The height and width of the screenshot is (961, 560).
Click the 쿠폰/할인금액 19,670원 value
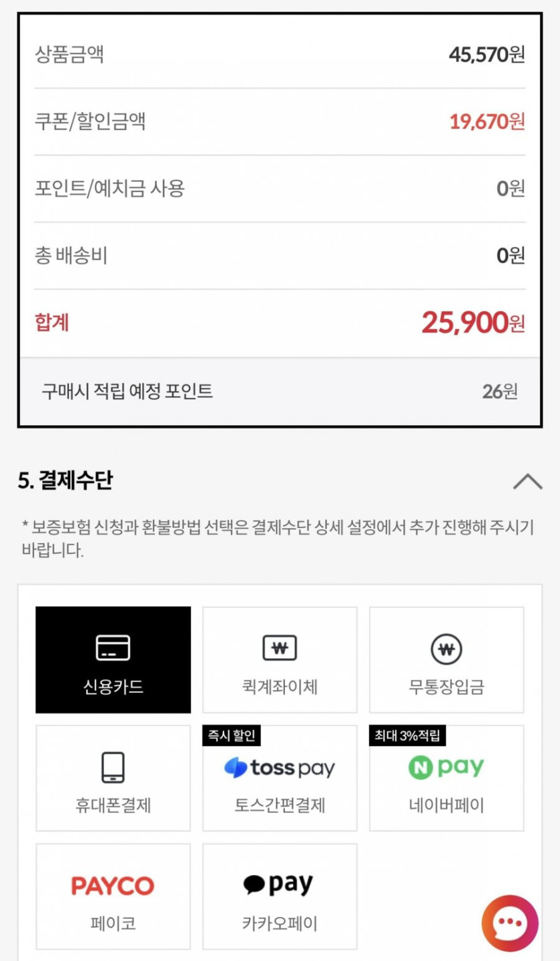pos(487,121)
